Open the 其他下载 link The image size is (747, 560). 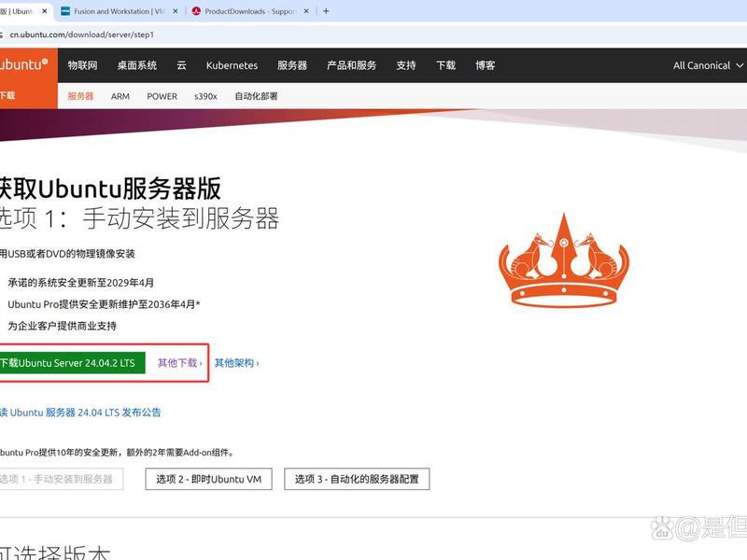coord(179,363)
